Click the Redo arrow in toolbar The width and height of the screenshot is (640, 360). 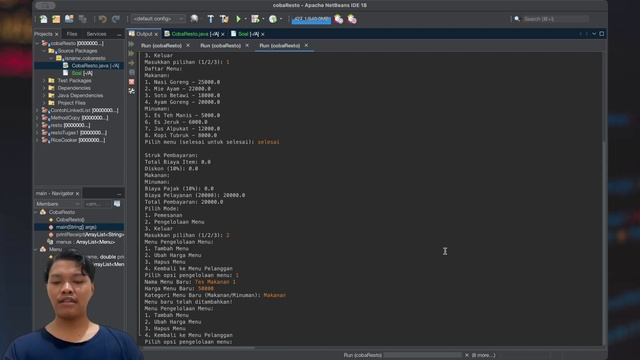click(116, 19)
